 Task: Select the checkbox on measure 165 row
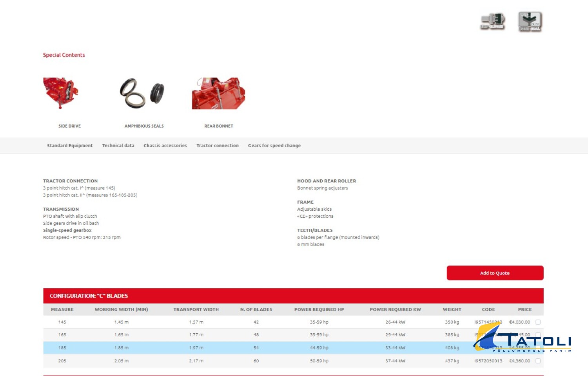[538, 334]
